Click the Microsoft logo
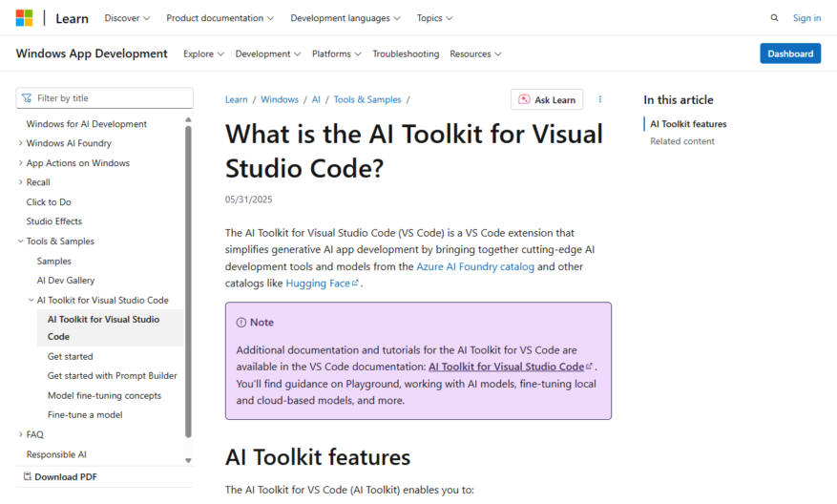 tap(24, 17)
